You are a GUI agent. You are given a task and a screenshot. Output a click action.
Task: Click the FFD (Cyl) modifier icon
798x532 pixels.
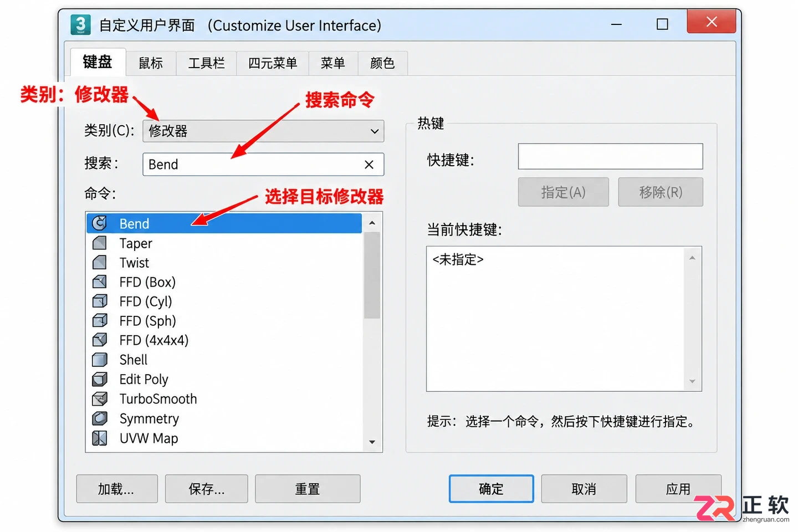click(x=99, y=301)
